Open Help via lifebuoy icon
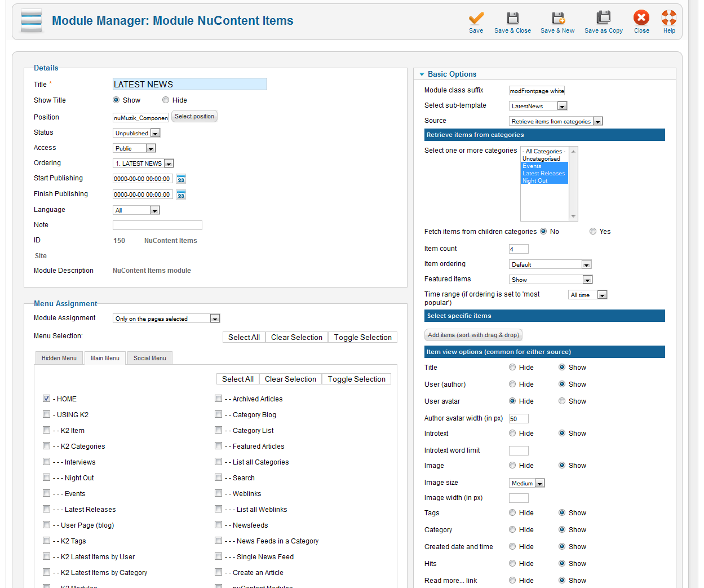Screen dimensions: 704x588 coord(669,18)
